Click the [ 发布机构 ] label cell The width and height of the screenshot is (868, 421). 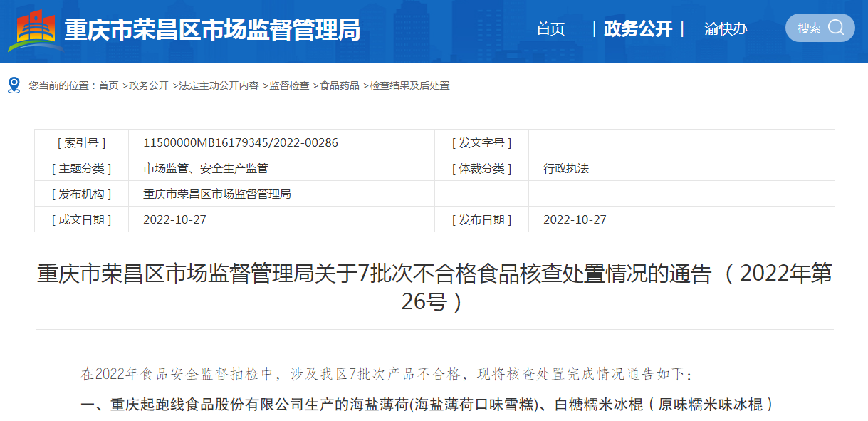(81, 194)
